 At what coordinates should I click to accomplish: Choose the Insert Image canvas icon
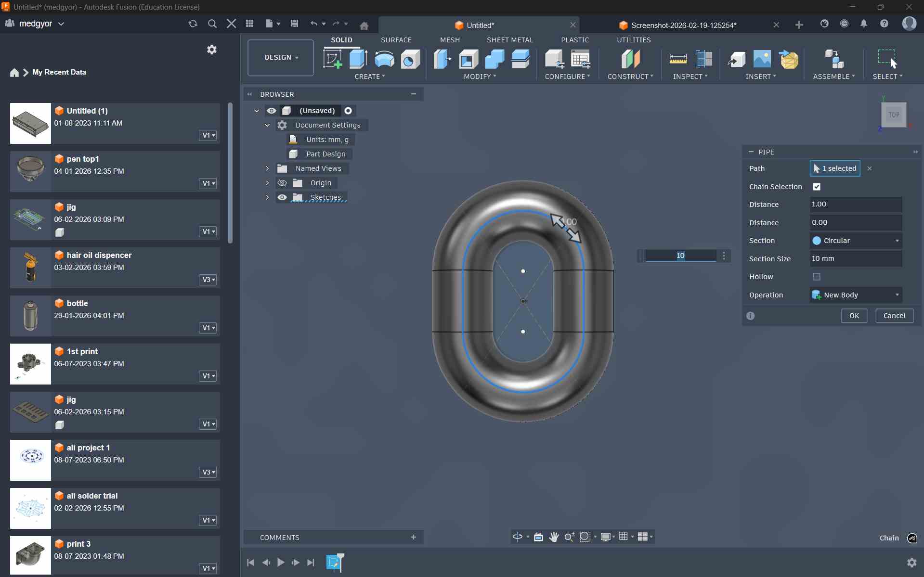coord(762,59)
